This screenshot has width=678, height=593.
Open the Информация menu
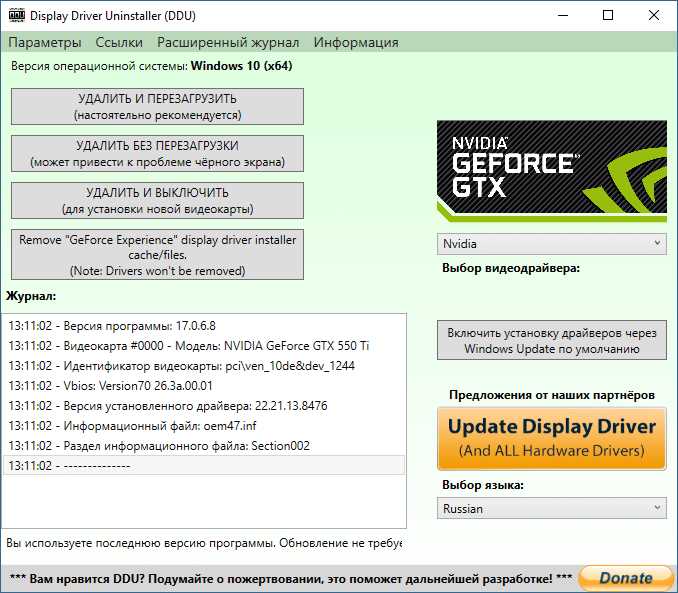(x=356, y=42)
